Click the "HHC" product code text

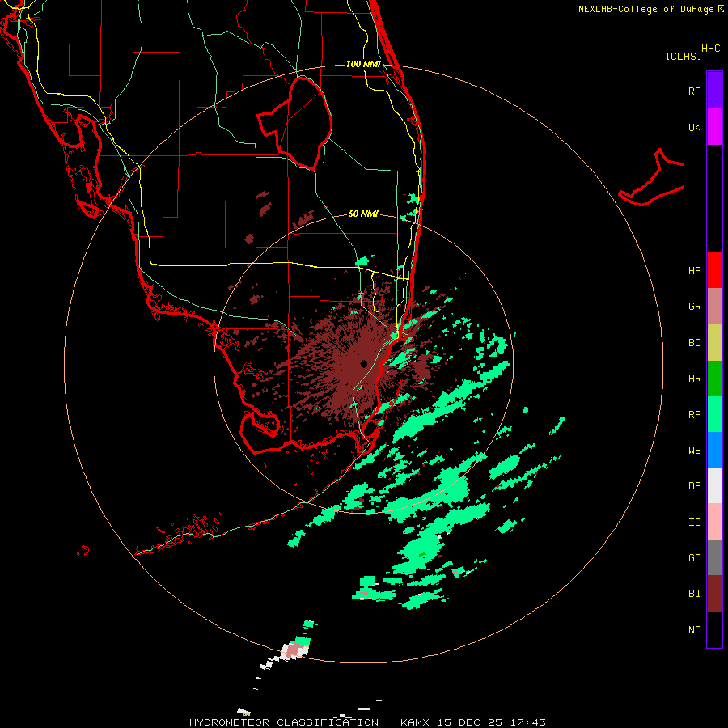tap(711, 49)
